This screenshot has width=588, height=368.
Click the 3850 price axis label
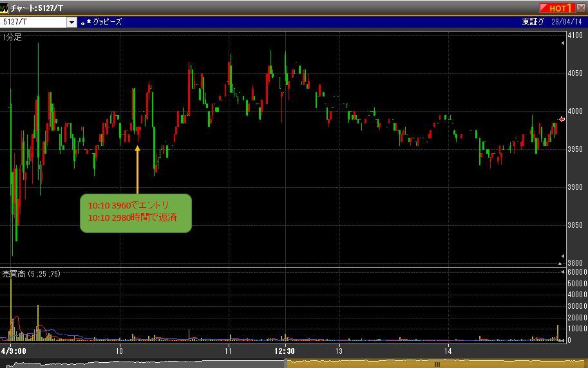575,225
